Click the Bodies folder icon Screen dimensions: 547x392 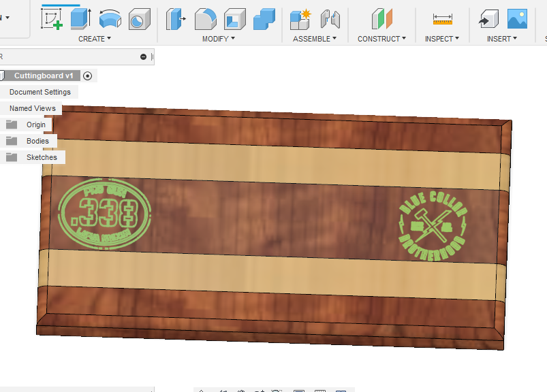click(x=12, y=141)
